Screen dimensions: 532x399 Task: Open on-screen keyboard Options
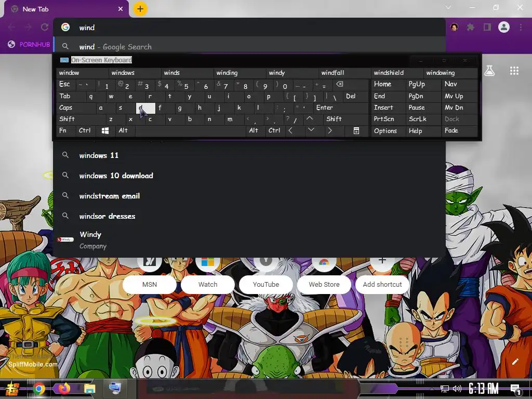388,130
